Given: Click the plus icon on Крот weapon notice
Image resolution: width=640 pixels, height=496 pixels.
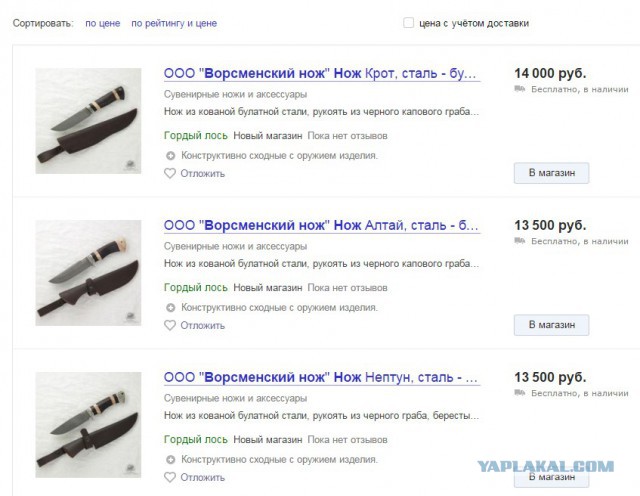Looking at the screenshot, I should coord(171,156).
